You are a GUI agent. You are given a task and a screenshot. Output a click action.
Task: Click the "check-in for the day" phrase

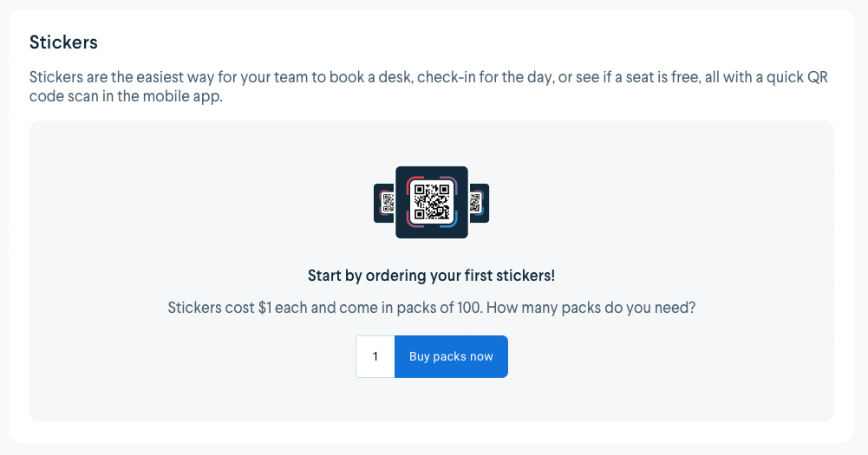click(x=486, y=77)
